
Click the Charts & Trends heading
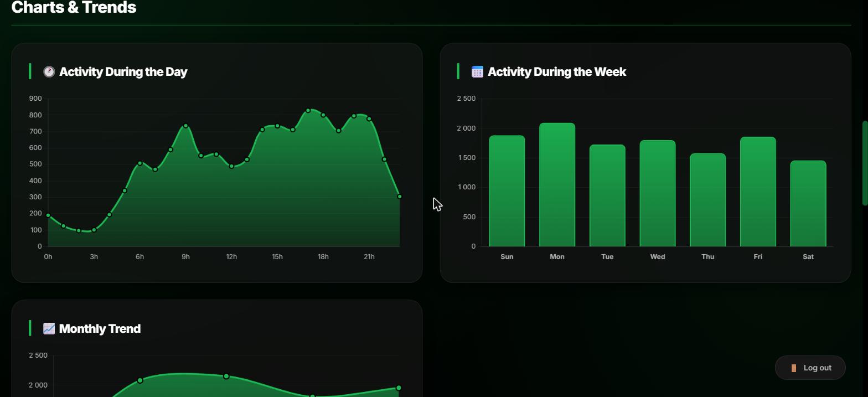(74, 8)
